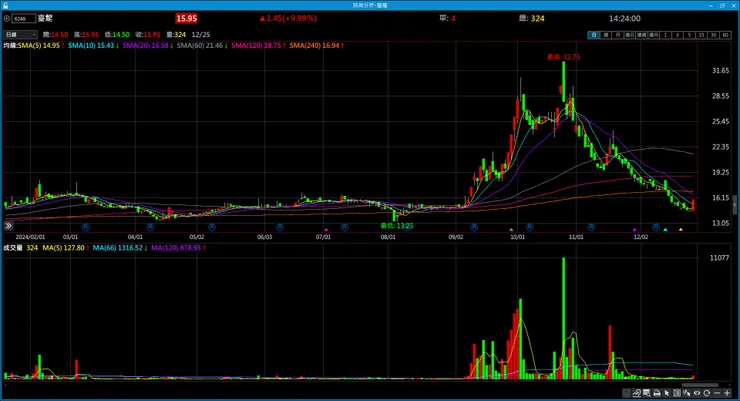Switch to the 月 monthly timeframe
The image size is (740, 401).
click(x=618, y=35)
